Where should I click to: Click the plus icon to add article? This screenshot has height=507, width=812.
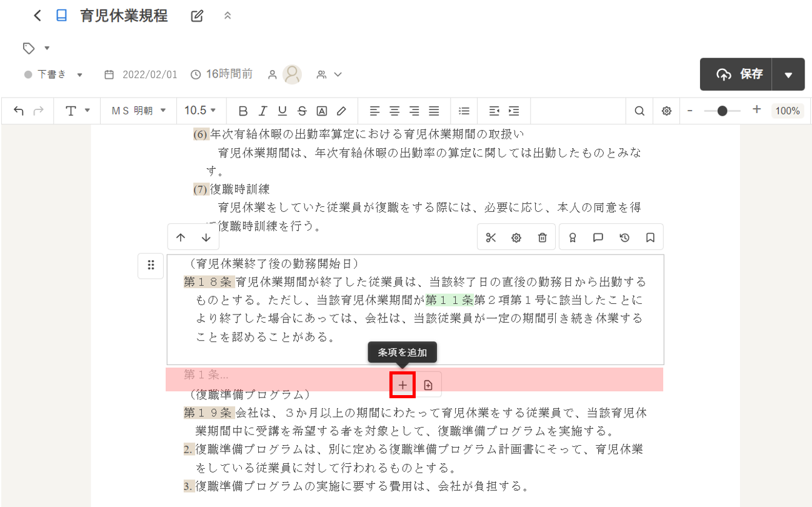pyautogui.click(x=403, y=385)
